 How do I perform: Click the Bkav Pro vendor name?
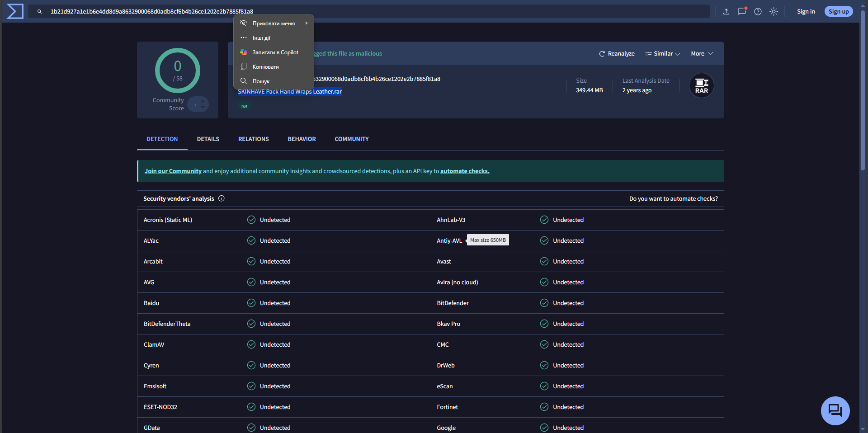[x=448, y=324]
